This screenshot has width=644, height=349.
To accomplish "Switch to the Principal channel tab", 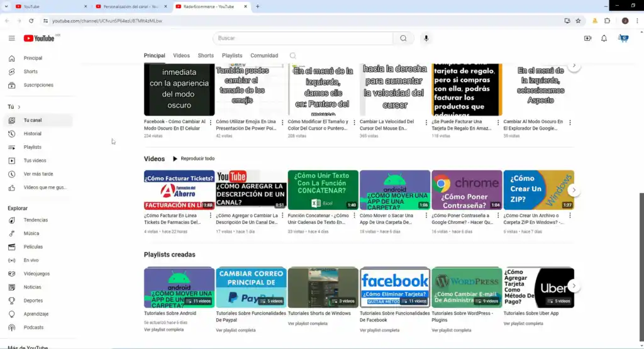I will coord(155,56).
